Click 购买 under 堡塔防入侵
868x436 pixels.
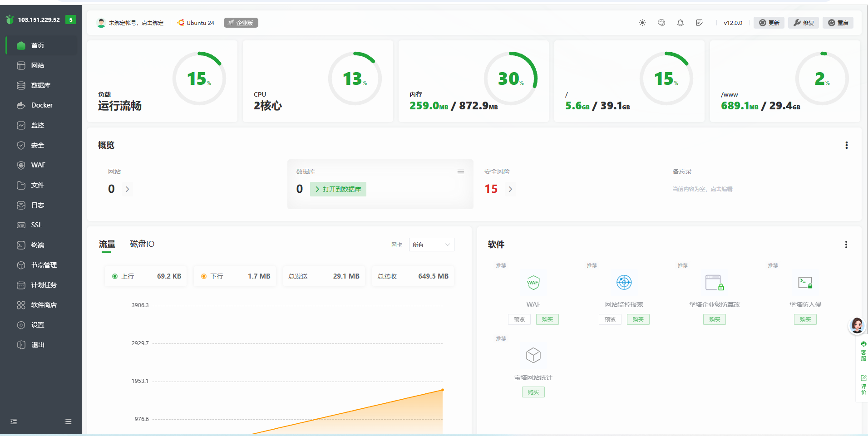click(x=805, y=319)
